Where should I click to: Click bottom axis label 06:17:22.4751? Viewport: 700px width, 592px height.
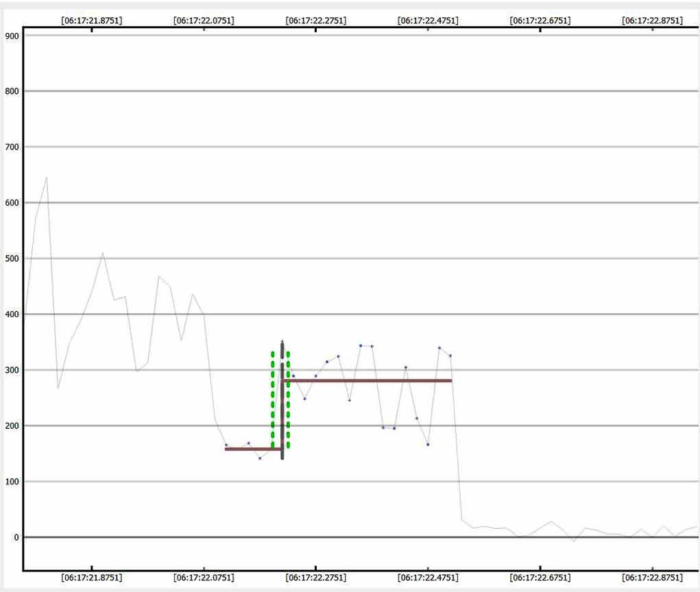click(428, 578)
